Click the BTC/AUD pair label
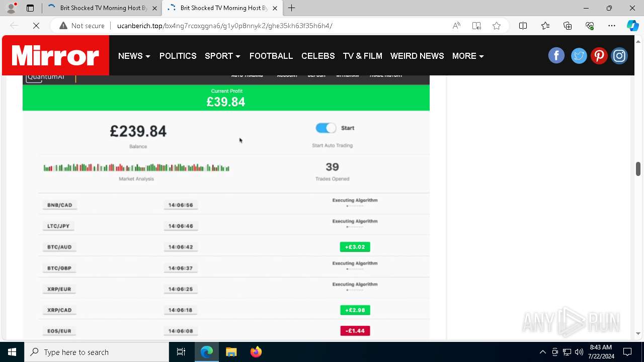 [x=59, y=247]
